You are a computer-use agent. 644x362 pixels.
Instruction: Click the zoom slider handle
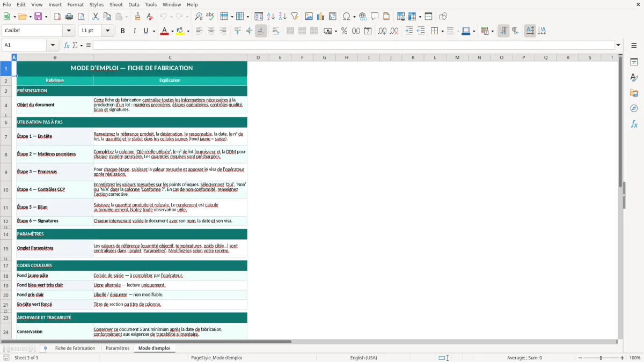[x=601, y=358]
